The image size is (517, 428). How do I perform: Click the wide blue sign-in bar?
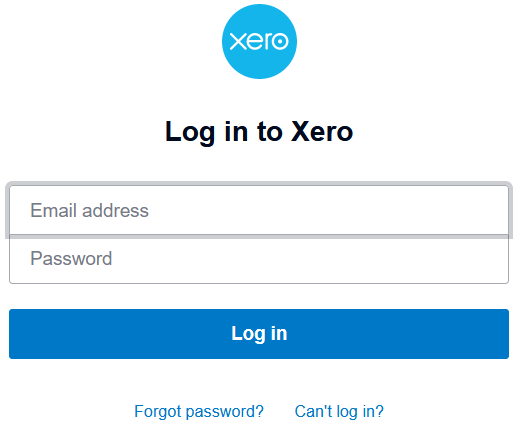point(259,334)
